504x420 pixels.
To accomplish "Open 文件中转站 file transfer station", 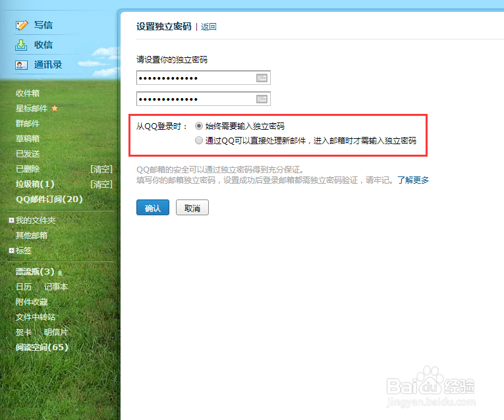I will click(36, 317).
